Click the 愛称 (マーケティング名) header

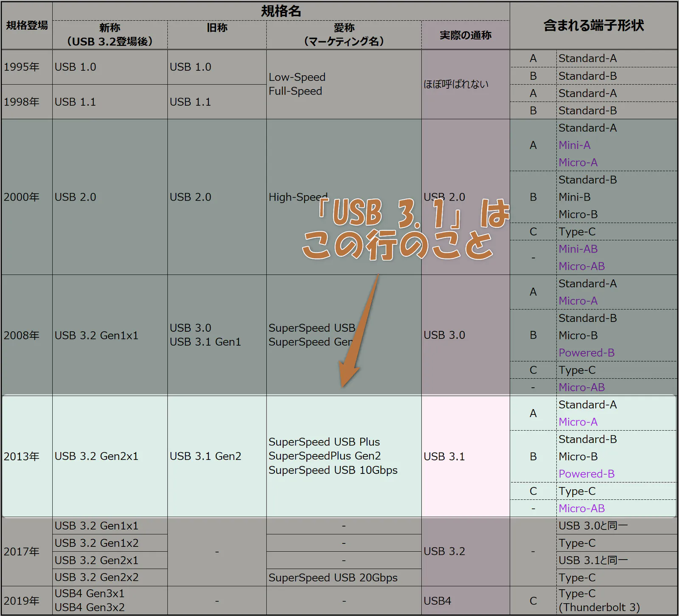click(344, 35)
